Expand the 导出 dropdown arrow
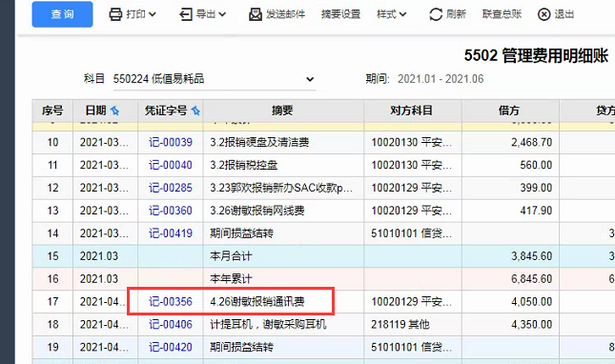Image resolution: width=615 pixels, height=364 pixels. pyautogui.click(x=222, y=14)
